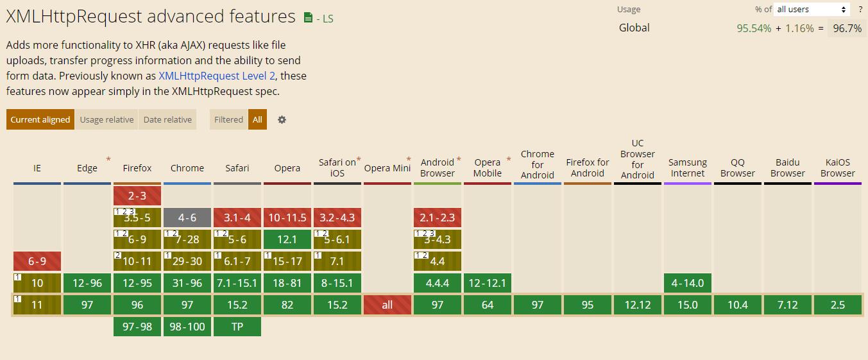This screenshot has height=360, width=868.
Task: Click the Safari column header
Action: [237, 168]
